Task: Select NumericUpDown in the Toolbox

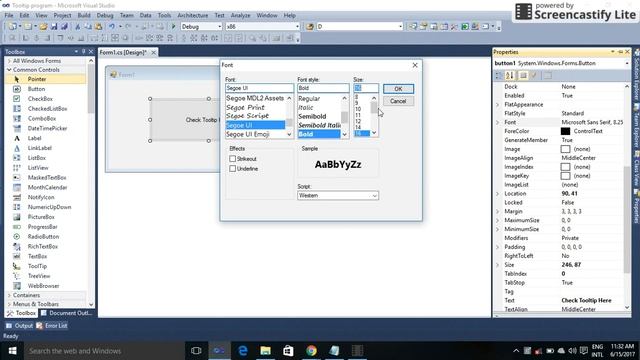Action: (49, 207)
